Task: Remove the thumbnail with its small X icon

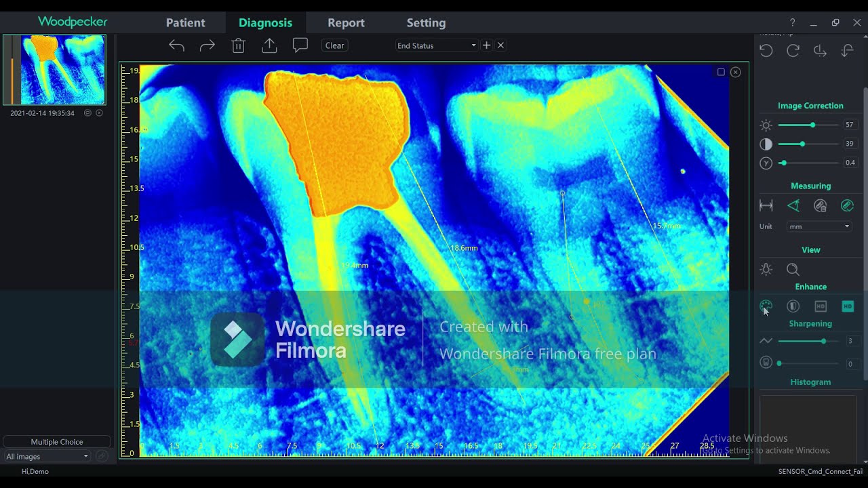Action: (x=99, y=113)
